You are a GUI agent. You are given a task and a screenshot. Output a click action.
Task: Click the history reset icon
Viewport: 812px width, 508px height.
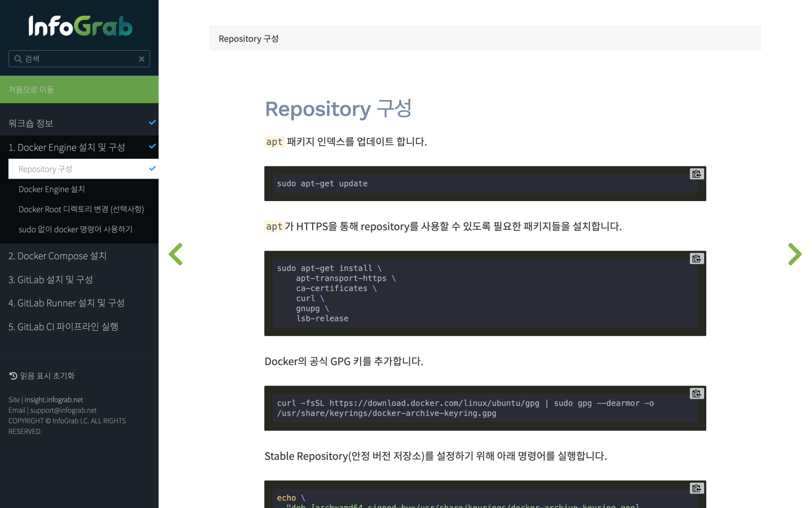coord(13,375)
